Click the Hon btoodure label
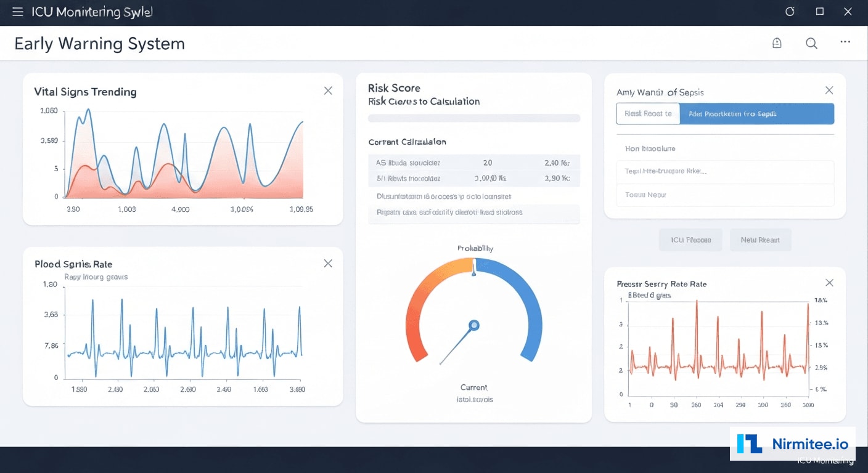The width and height of the screenshot is (868, 473). coord(650,148)
